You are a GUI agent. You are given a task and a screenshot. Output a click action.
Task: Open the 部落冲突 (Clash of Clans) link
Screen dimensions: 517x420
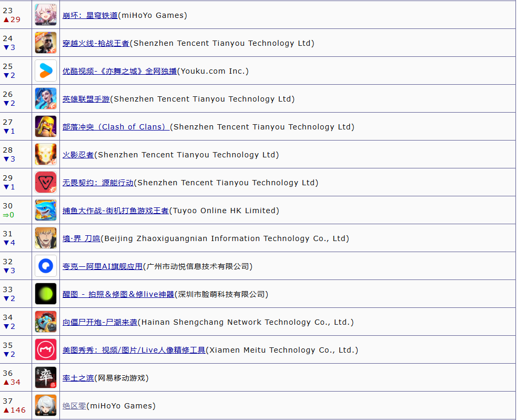pyautogui.click(x=116, y=127)
